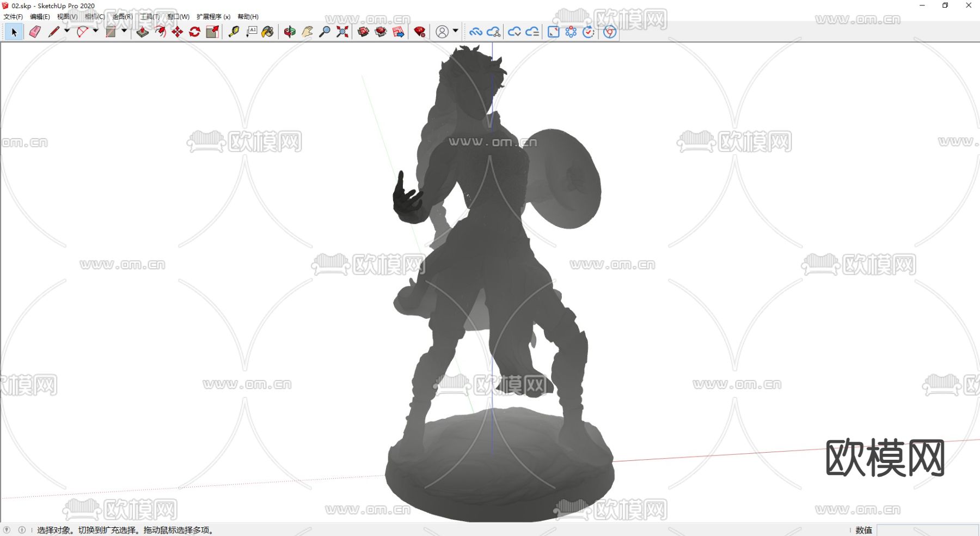
Task: Expand the Arc tool dropdown arrow
Action: click(96, 31)
